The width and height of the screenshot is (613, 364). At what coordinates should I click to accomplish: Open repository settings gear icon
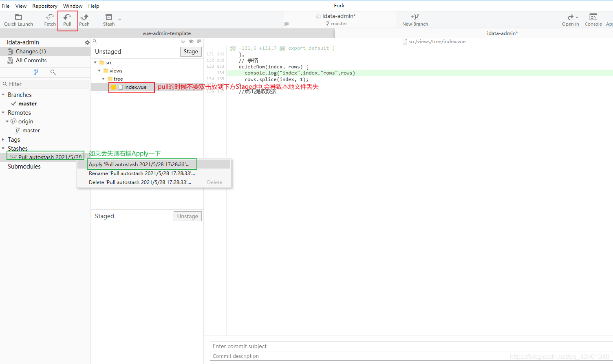point(87,42)
